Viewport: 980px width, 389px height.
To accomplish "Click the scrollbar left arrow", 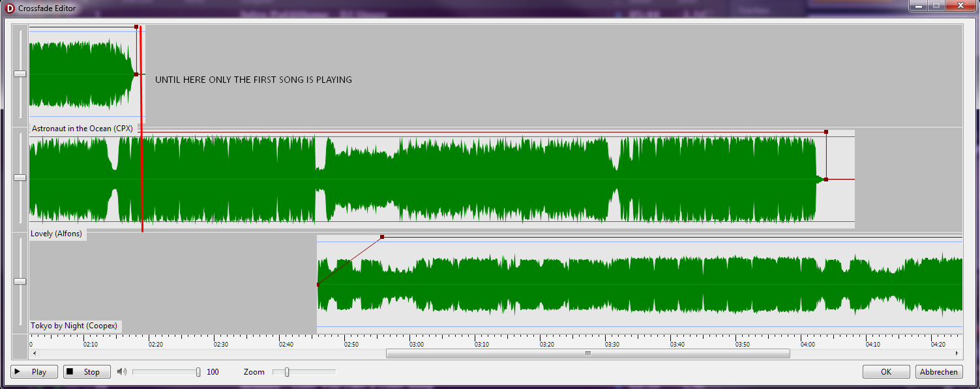I will (x=35, y=354).
